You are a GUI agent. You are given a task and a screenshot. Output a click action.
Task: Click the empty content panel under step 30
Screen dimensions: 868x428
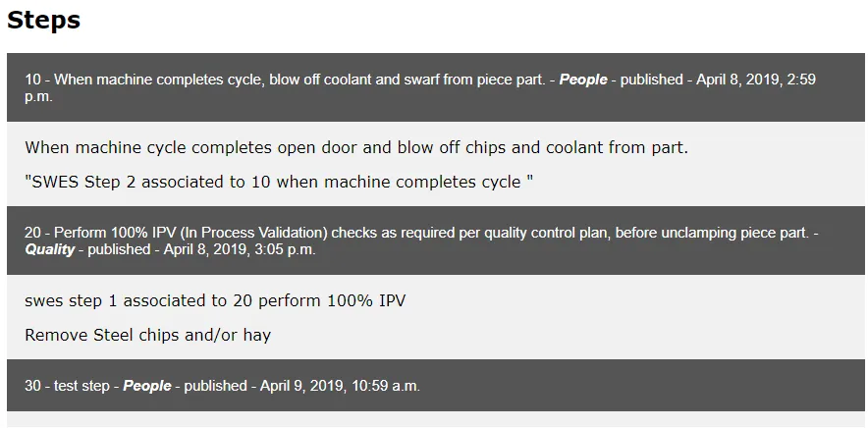(436, 419)
